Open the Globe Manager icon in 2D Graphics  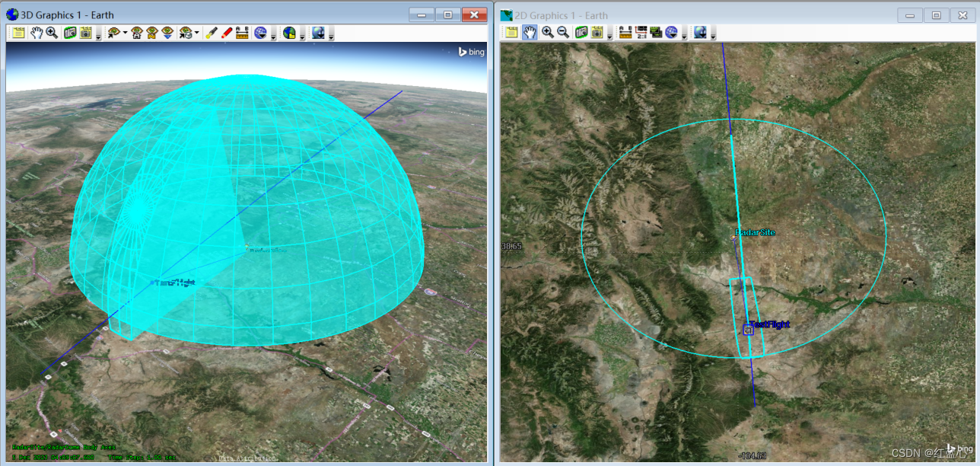(x=671, y=32)
